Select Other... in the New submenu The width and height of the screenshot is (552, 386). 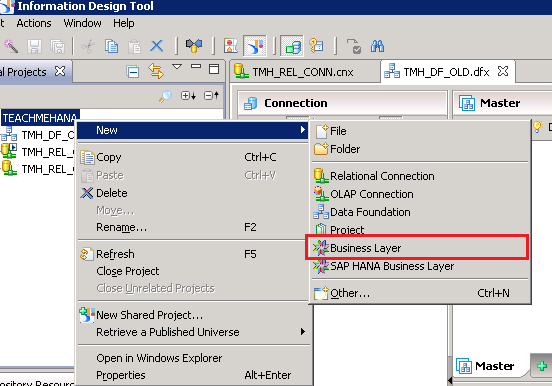pos(420,293)
